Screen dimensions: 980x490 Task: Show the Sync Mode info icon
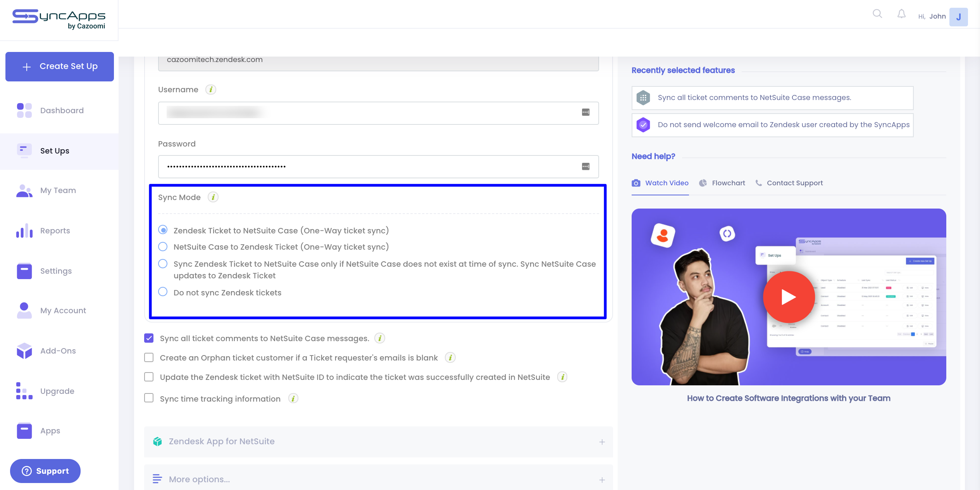coord(213,197)
